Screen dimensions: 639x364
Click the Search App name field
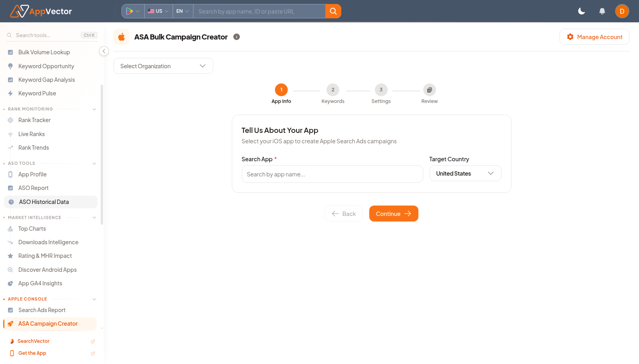[x=332, y=174]
